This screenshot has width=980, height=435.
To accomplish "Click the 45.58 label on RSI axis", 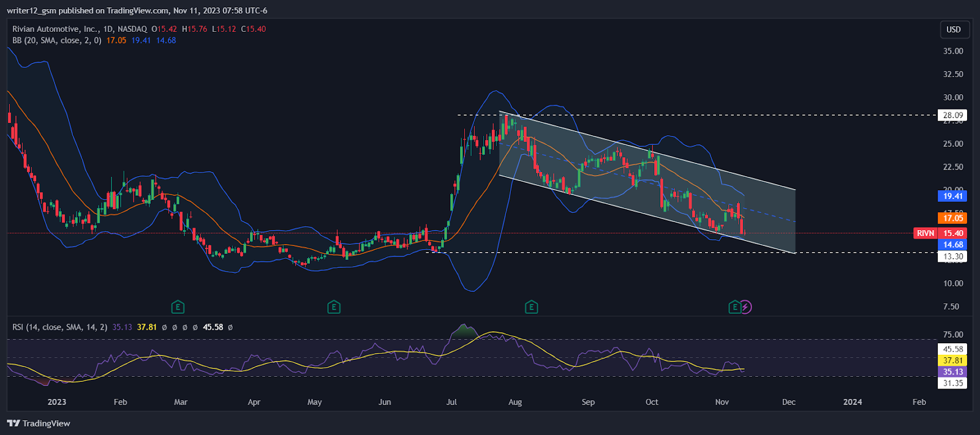I will [952, 349].
